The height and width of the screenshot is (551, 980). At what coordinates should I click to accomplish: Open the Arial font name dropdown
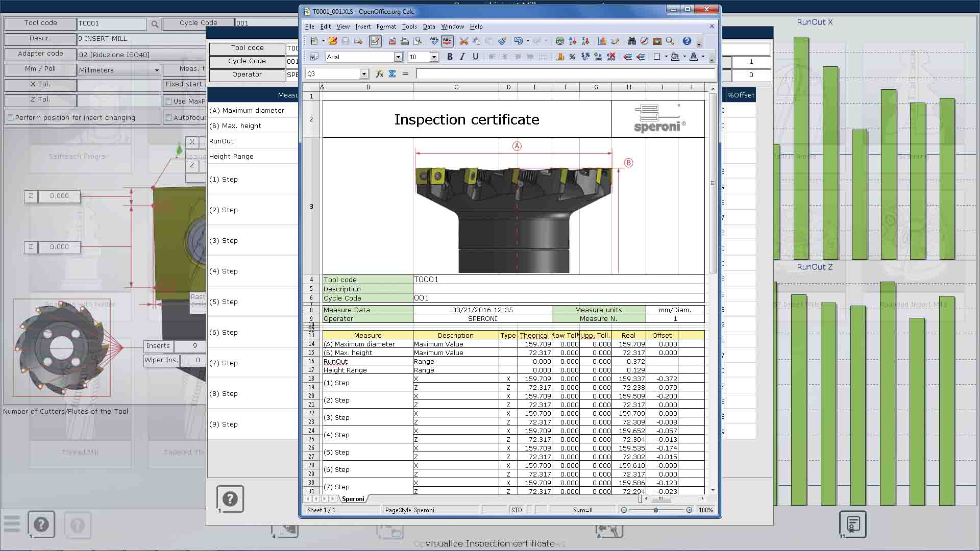398,57
